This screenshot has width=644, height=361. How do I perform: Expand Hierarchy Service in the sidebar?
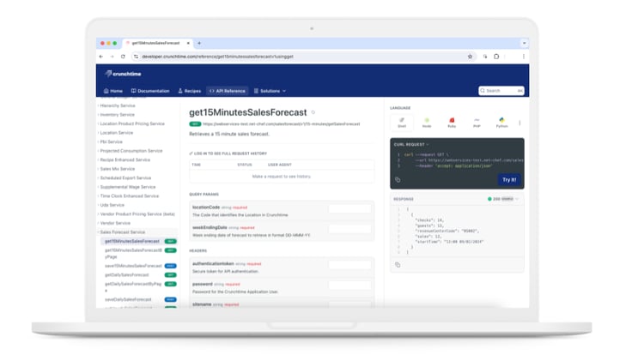point(117,105)
